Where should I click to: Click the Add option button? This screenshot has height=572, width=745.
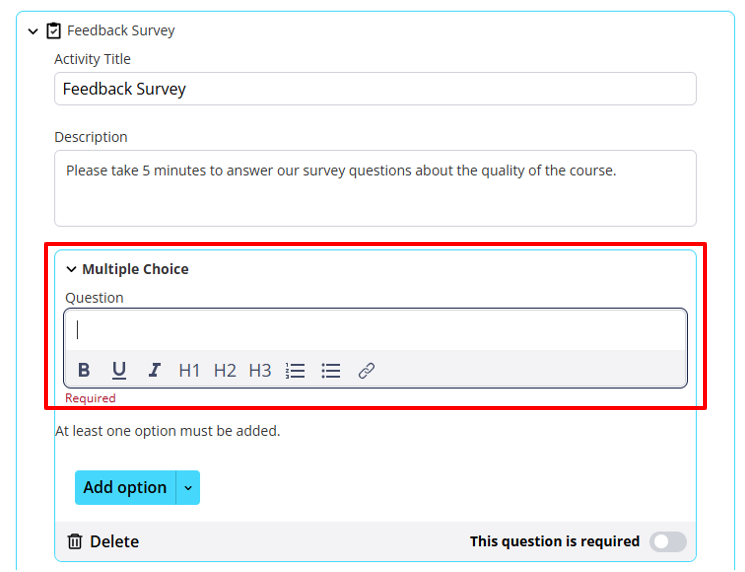[125, 488]
